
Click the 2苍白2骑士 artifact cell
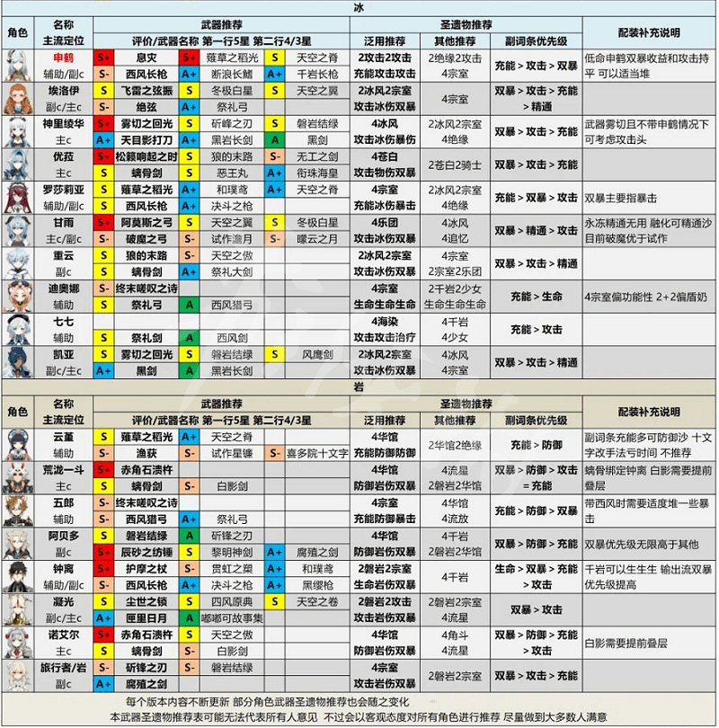[455, 164]
